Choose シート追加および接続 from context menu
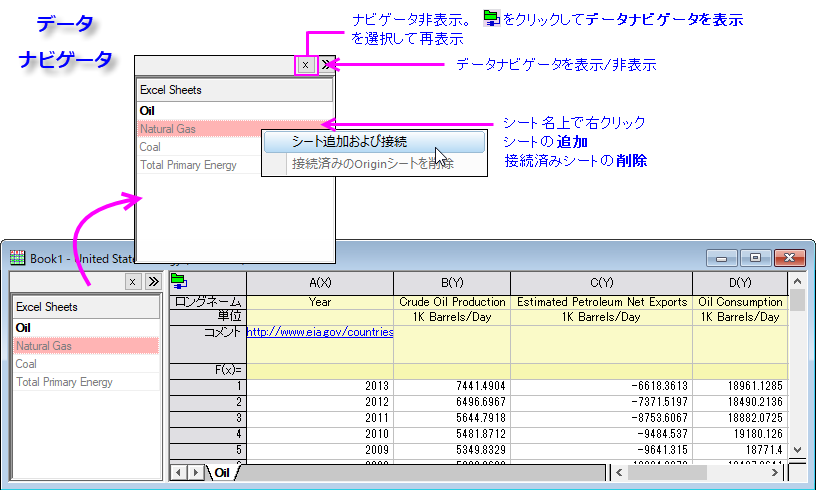Image resolution: width=816 pixels, height=490 pixels. (374, 141)
